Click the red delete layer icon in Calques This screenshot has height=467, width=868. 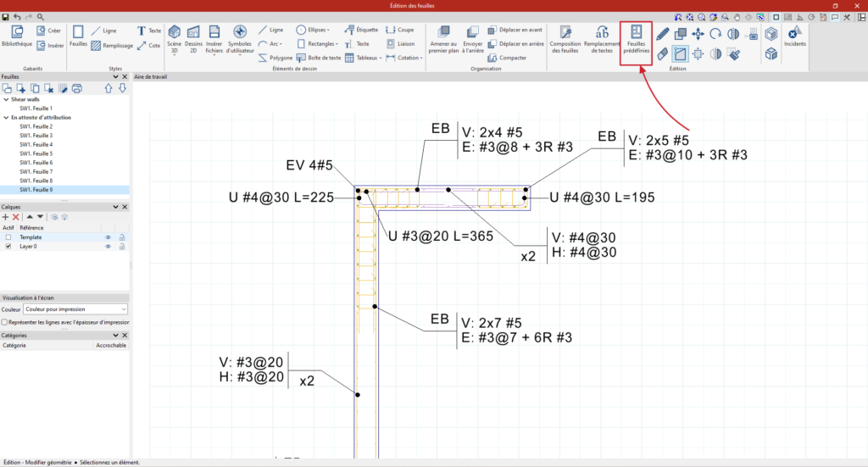[x=16, y=218]
